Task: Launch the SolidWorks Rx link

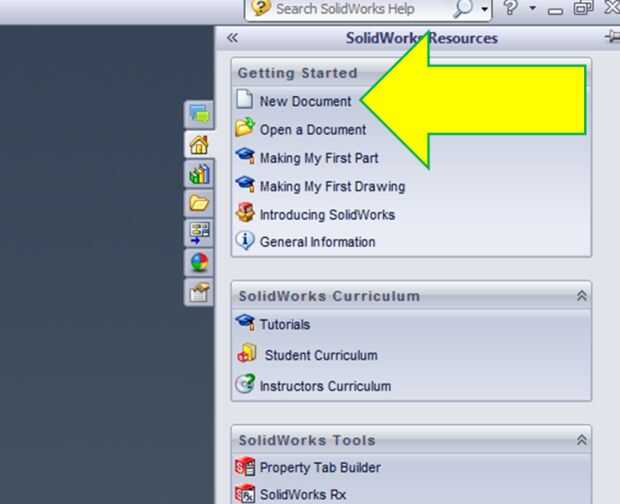Action: coord(303,495)
